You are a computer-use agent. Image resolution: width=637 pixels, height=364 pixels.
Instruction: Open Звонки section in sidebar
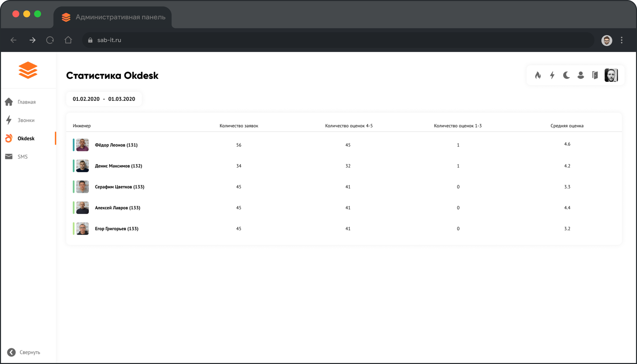coord(26,120)
